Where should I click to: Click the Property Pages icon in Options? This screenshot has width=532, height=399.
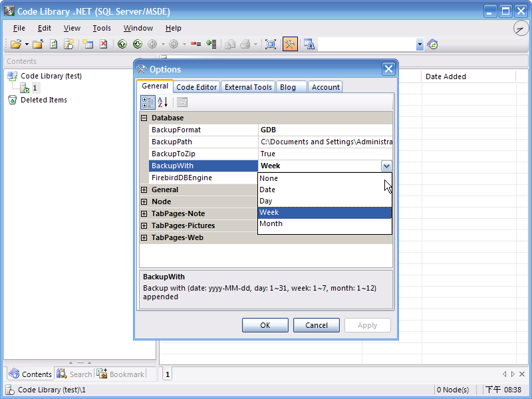(x=182, y=102)
